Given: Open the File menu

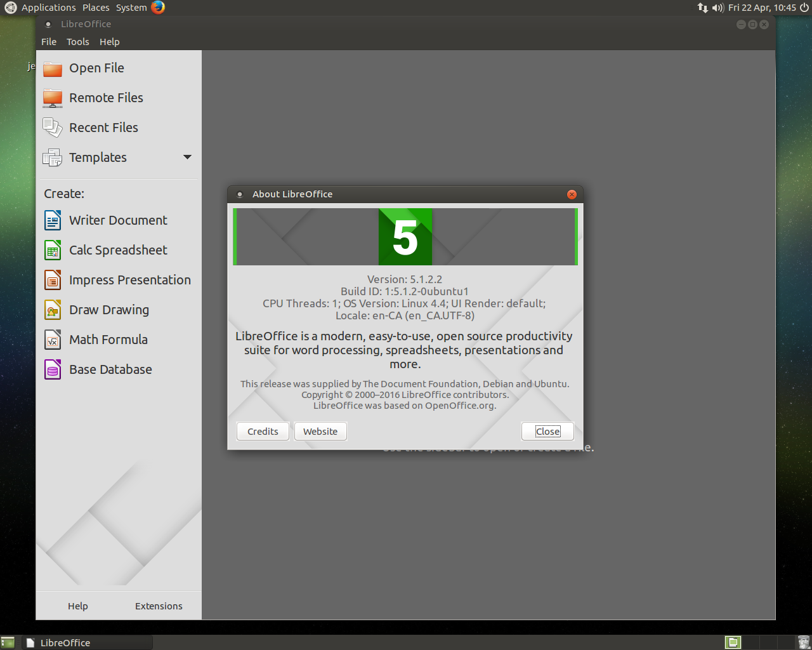Looking at the screenshot, I should (x=49, y=42).
